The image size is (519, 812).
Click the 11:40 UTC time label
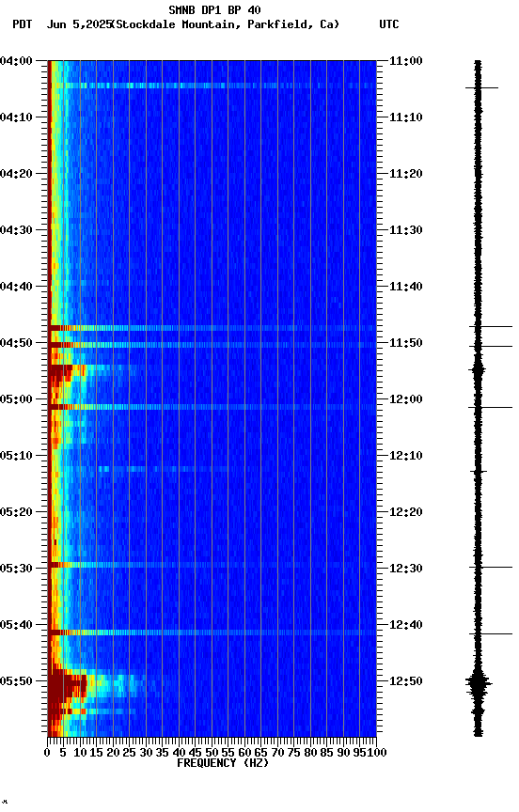(405, 287)
